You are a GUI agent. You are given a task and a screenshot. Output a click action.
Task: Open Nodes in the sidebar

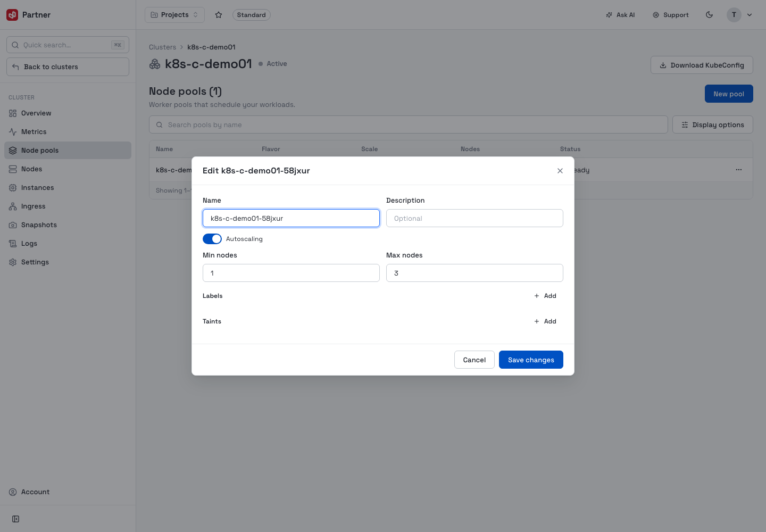68,169
